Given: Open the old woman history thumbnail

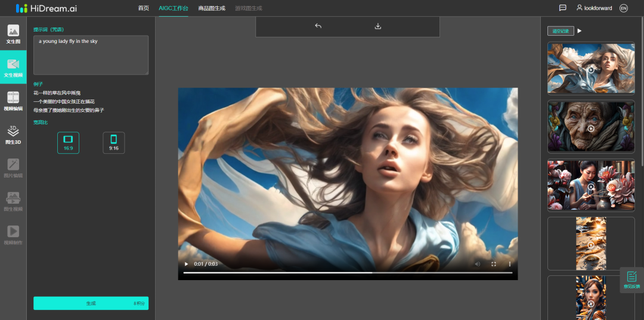Looking at the screenshot, I should click(x=591, y=127).
